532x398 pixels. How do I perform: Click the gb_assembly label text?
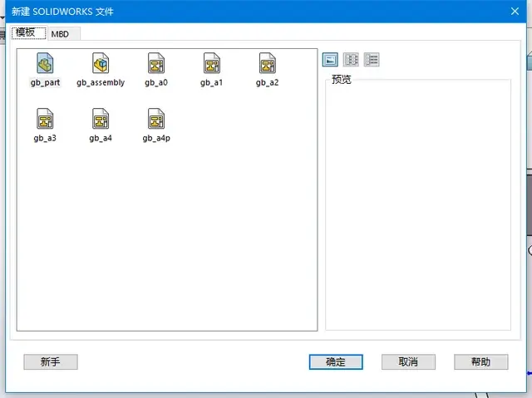(101, 82)
